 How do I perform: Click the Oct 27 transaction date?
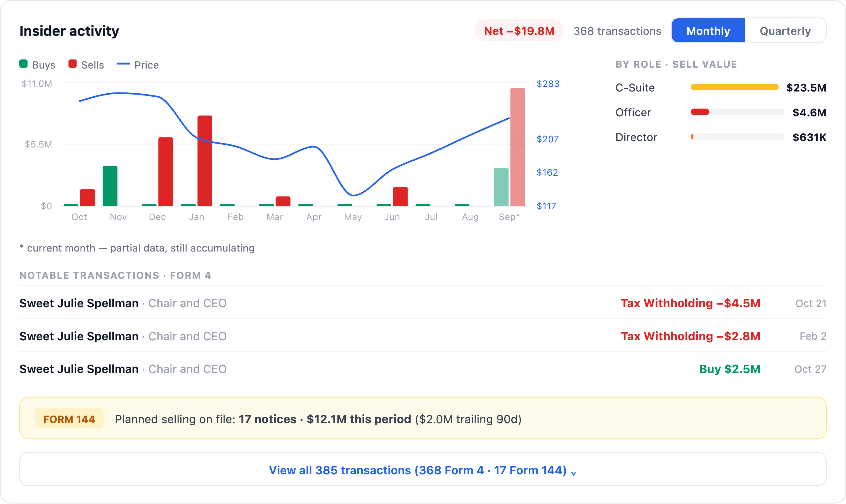point(810,369)
